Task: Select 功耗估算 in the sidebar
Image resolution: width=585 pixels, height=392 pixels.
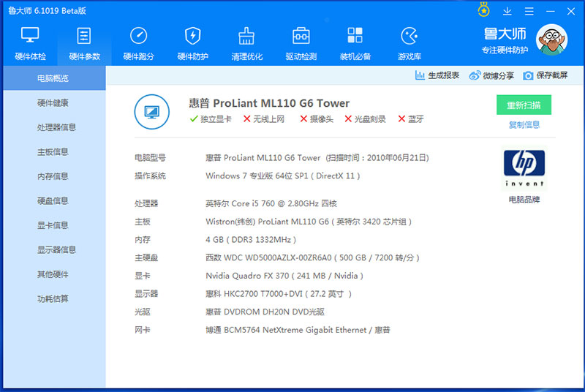Action: click(x=54, y=299)
